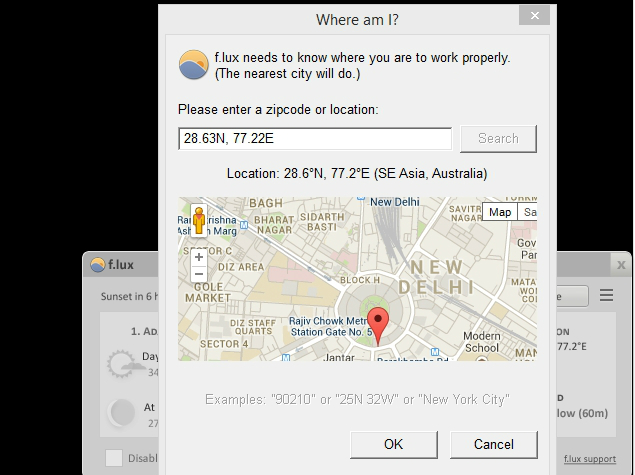
Task: Click the Location coordinates text line
Action: click(x=357, y=173)
